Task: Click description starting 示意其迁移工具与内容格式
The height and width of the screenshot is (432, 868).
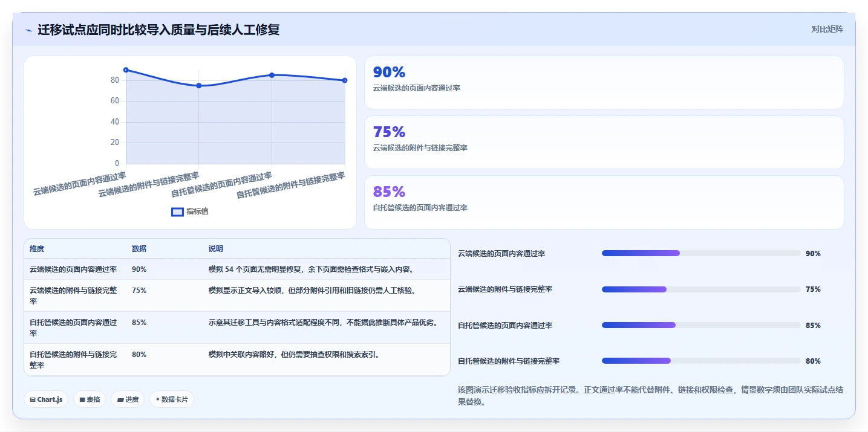Action: click(x=323, y=323)
